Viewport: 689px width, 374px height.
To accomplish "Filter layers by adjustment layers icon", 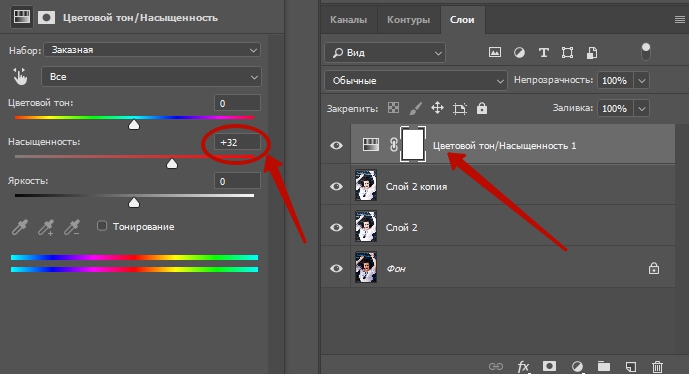I will point(519,53).
